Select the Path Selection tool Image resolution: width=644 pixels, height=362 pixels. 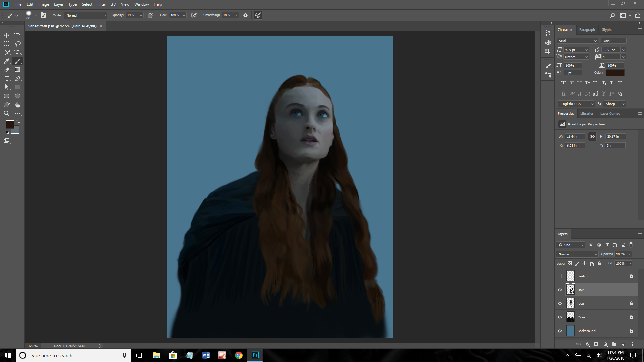tap(6, 87)
